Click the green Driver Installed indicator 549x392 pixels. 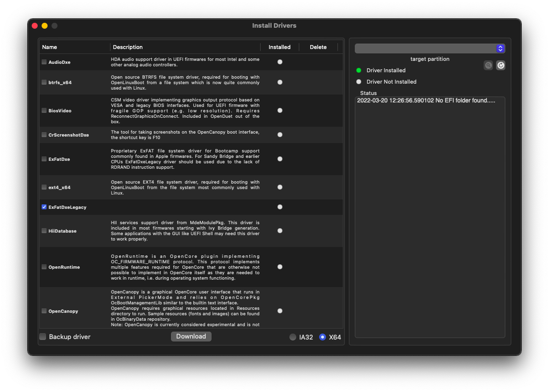click(x=359, y=70)
